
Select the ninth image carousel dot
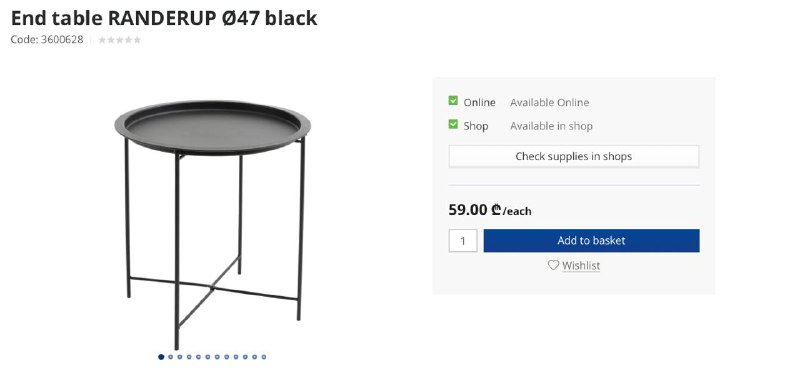pyautogui.click(x=236, y=357)
